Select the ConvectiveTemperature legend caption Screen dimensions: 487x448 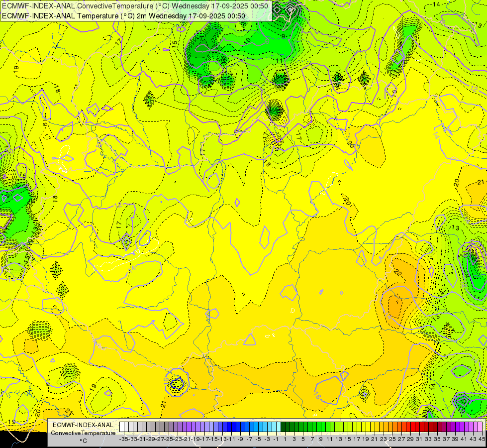pyautogui.click(x=83, y=433)
